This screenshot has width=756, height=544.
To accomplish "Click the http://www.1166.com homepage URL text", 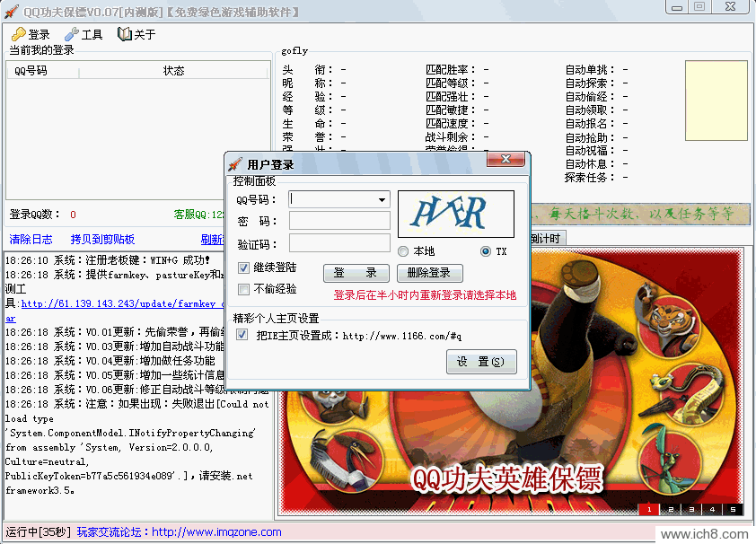I will coord(402,336).
